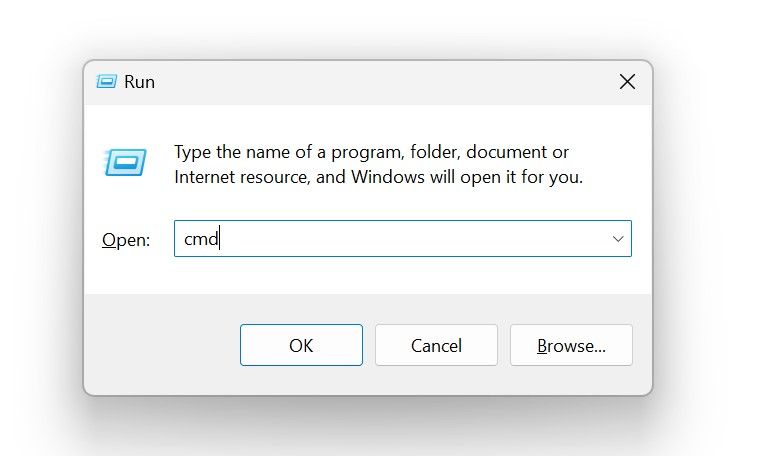Click the "Internet resource, and Windows" text line
The height and width of the screenshot is (456, 781).
click(378, 178)
